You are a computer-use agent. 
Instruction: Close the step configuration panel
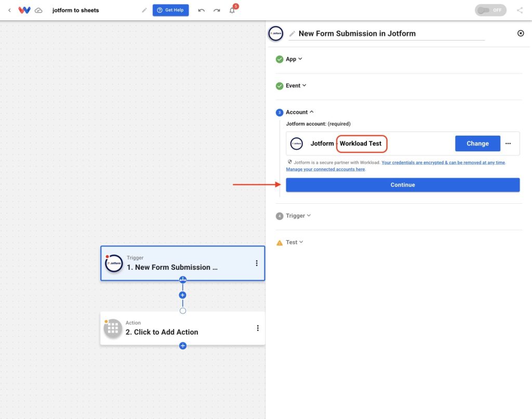[521, 33]
